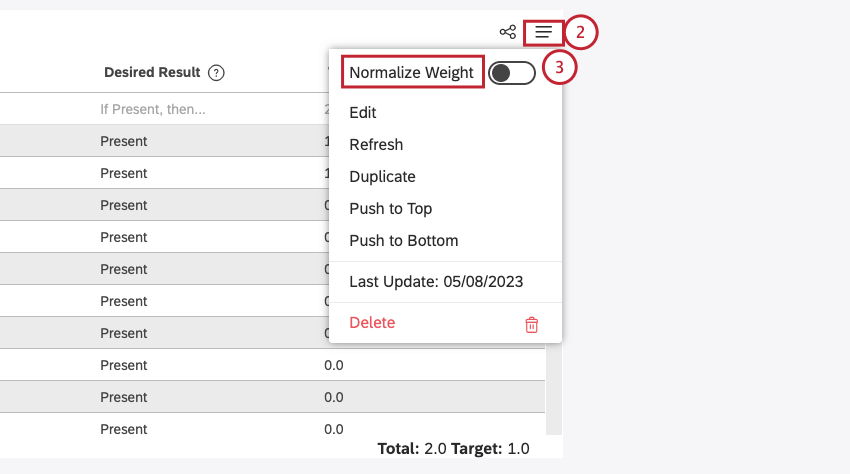Image resolution: width=850 pixels, height=474 pixels.
Task: Click the 'If Present, then...' cell
Action: 153,109
